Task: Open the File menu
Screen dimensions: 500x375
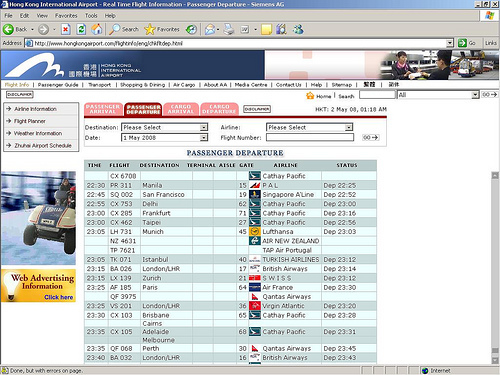Action: pos(8,15)
